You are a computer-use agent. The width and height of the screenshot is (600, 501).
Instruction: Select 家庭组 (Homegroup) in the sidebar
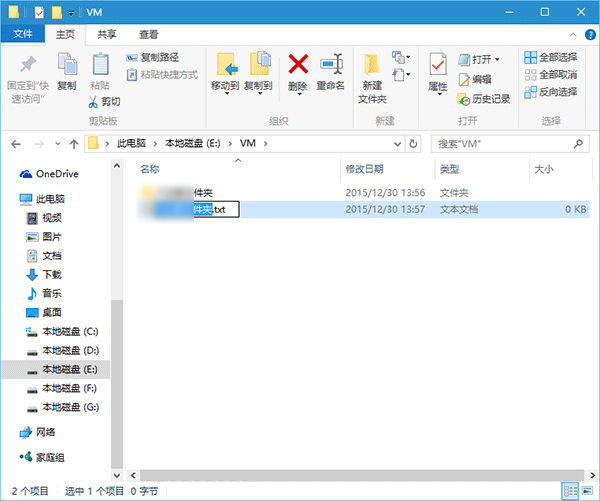(42, 457)
